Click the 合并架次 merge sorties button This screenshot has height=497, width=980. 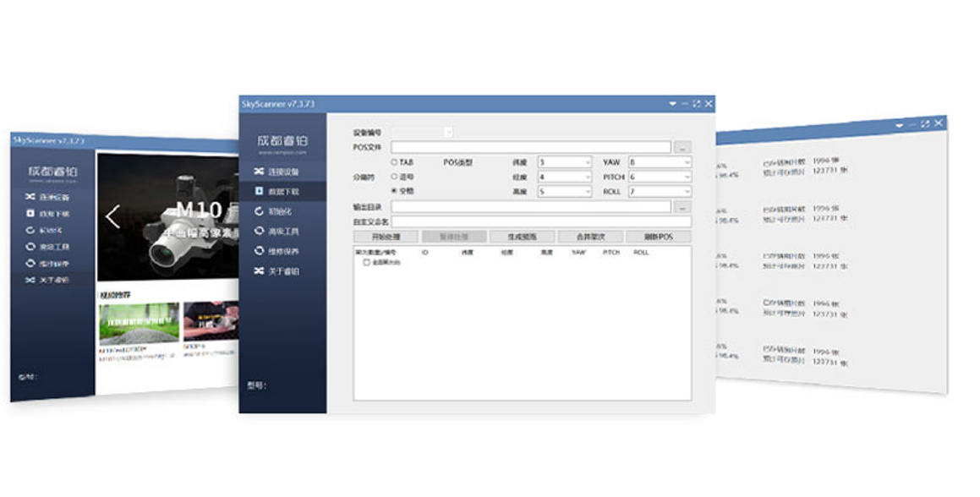click(x=591, y=237)
